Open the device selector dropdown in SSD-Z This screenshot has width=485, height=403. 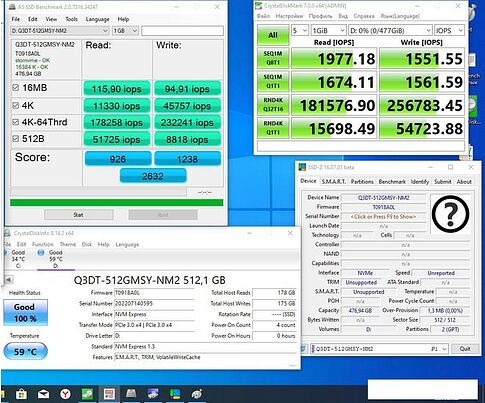point(379,349)
